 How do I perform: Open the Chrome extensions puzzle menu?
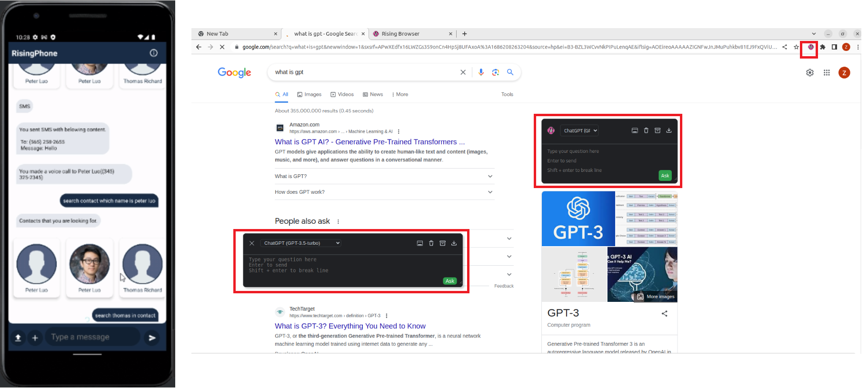[822, 47]
